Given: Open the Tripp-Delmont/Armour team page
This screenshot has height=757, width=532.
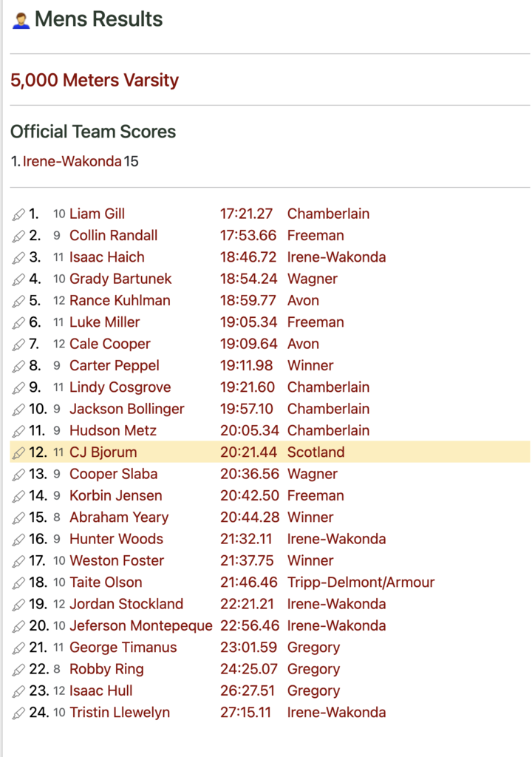Looking at the screenshot, I should click(361, 583).
